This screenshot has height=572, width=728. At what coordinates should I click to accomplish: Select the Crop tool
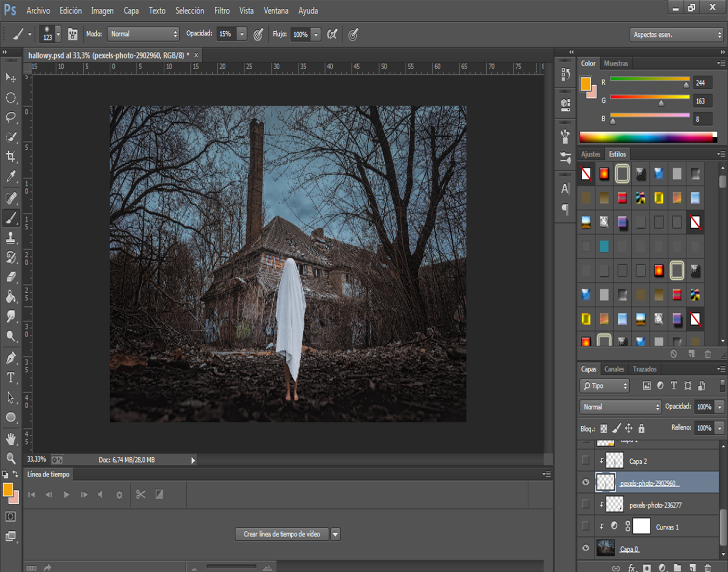click(11, 157)
